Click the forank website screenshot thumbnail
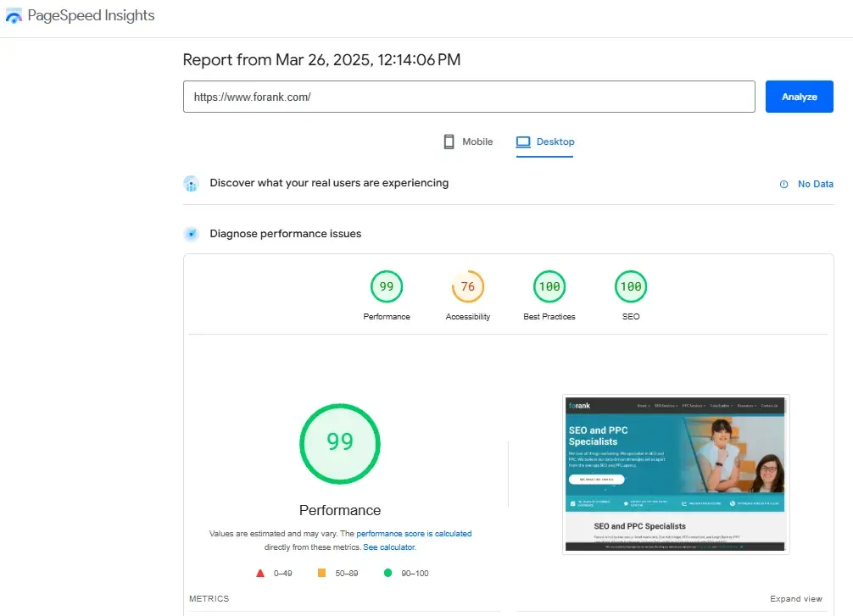 [x=676, y=474]
